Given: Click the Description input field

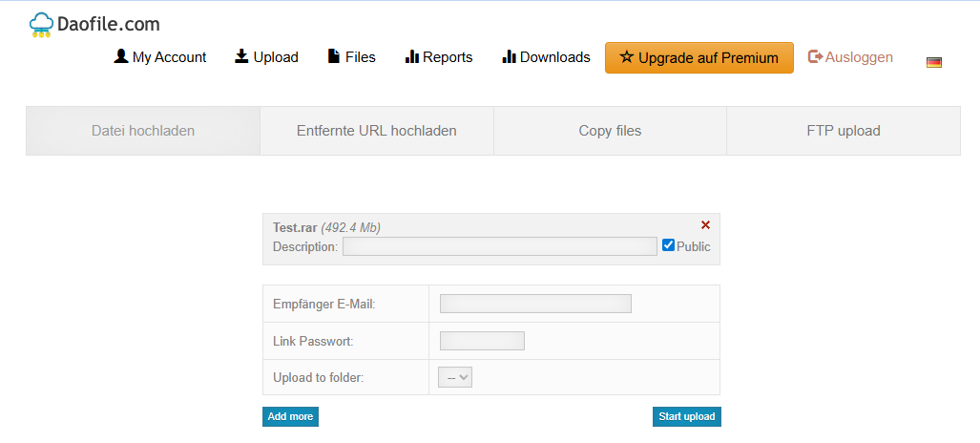Looking at the screenshot, I should click(499, 246).
